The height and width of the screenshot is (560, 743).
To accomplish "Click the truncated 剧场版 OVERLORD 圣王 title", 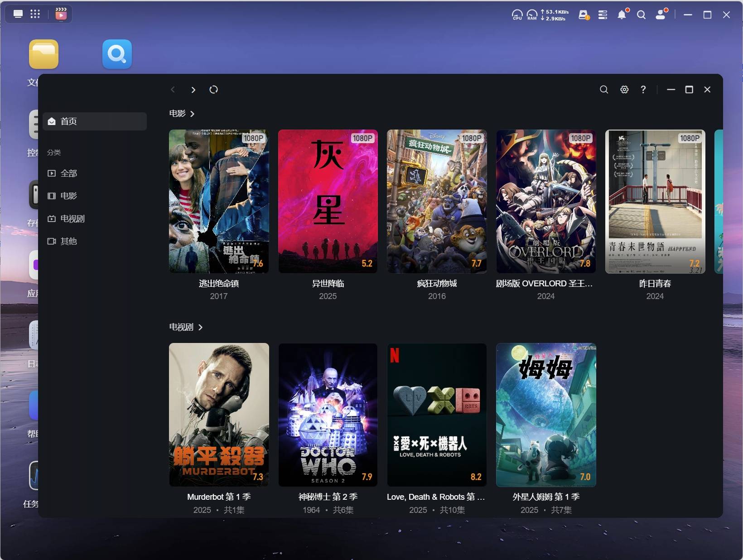I will coord(544,284).
